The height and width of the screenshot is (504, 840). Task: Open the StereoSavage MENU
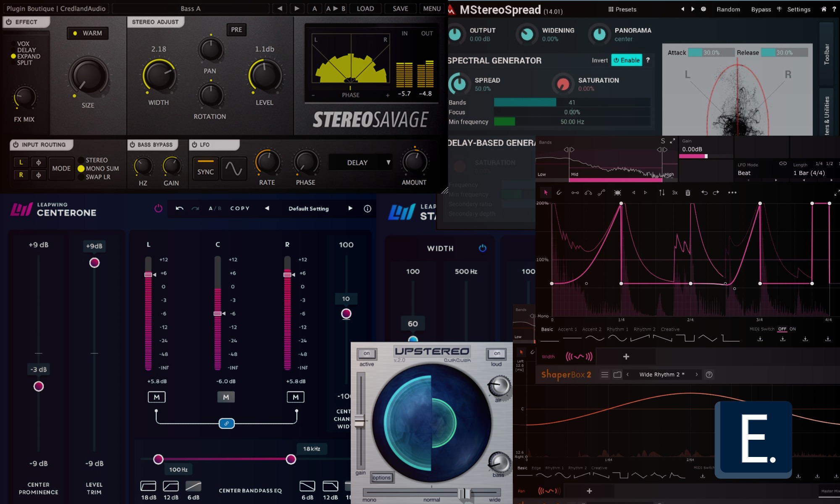[432, 8]
